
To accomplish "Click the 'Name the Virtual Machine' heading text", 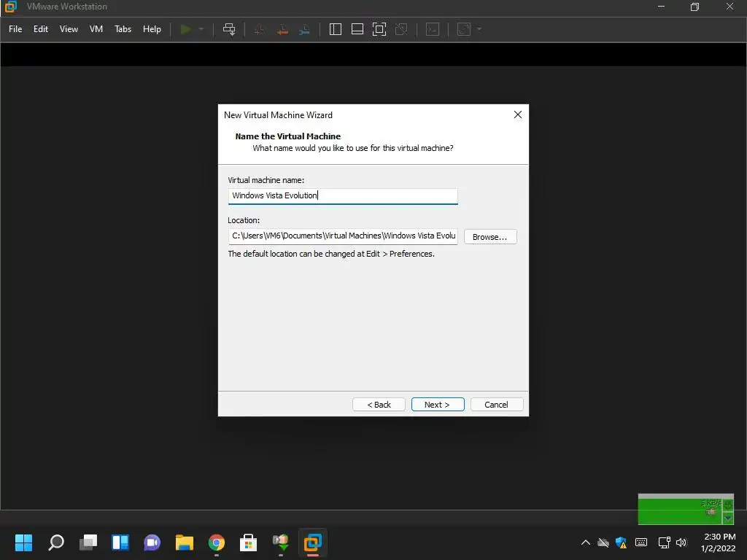I will (287, 136).
